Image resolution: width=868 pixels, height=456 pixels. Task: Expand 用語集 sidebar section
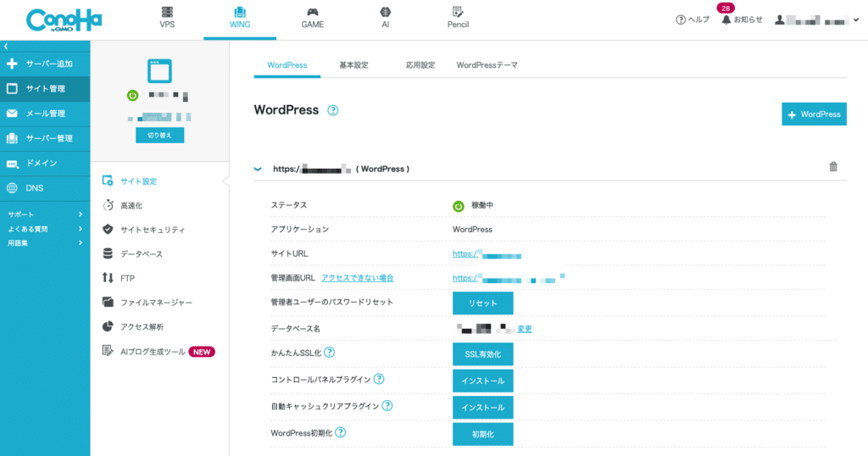pyautogui.click(x=45, y=243)
